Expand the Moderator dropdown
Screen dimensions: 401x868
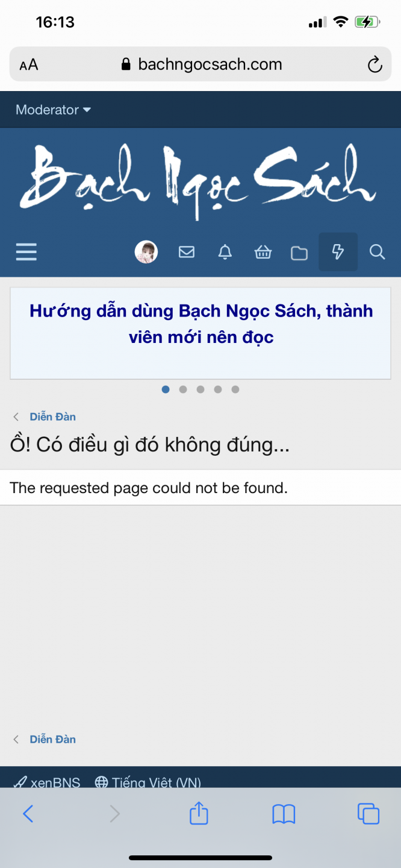coord(53,110)
